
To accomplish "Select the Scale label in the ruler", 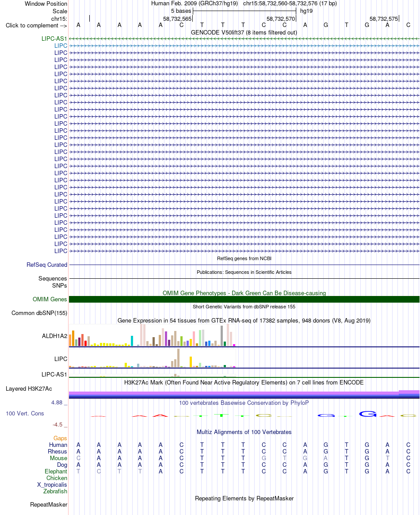I will click(x=60, y=11).
